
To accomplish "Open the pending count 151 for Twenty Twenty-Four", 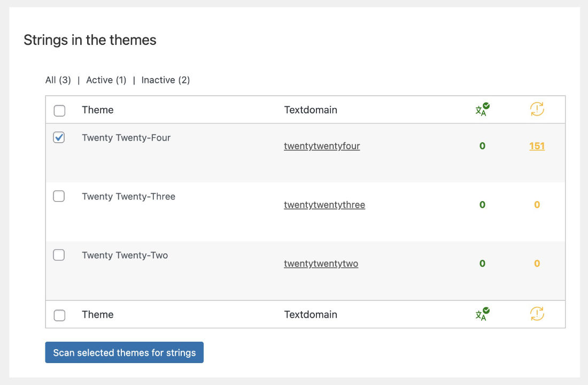I will coord(537,146).
